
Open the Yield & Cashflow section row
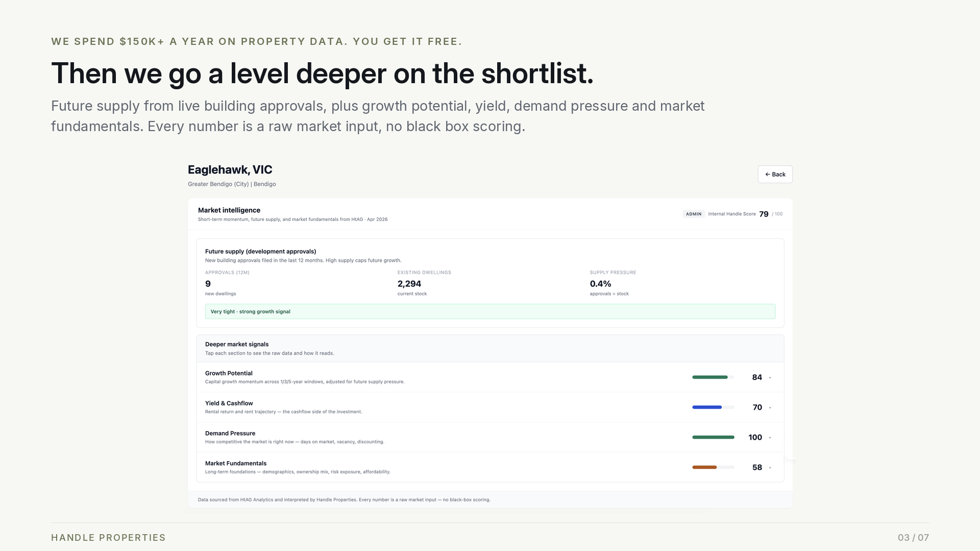(490, 408)
